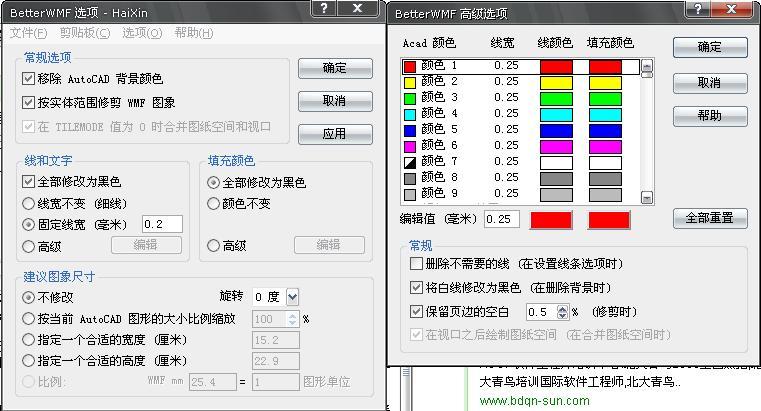
Task: Open 帮助(H) menu
Action: click(194, 33)
